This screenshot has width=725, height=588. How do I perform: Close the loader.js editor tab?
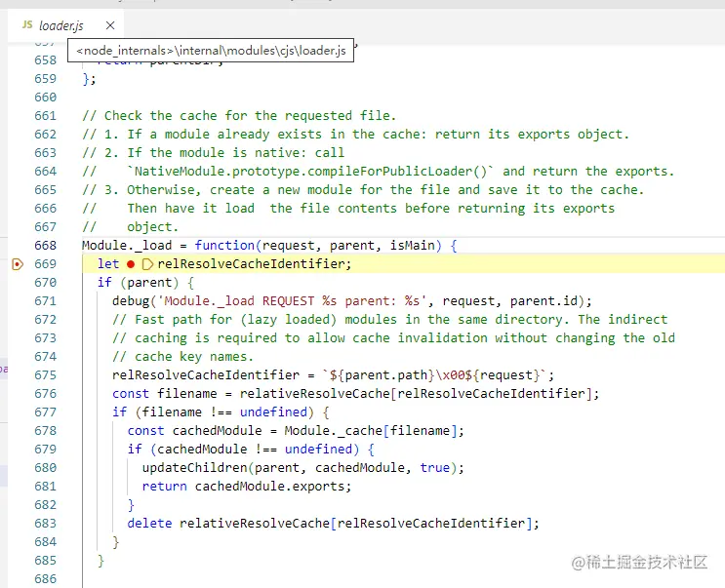point(110,25)
